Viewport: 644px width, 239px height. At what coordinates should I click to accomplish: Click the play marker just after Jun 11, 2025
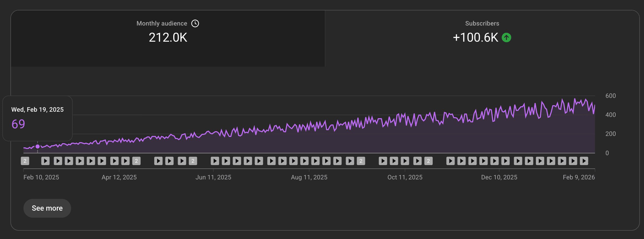click(215, 161)
